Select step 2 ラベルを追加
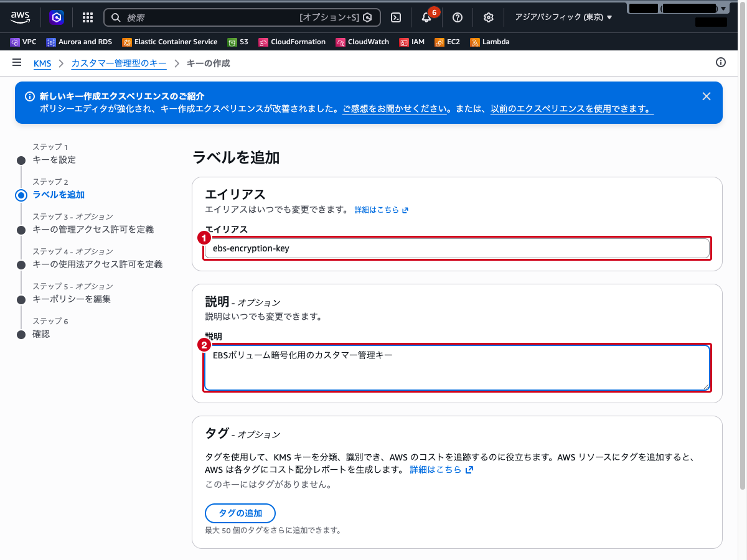Screen dimensions: 747x560 point(59,194)
